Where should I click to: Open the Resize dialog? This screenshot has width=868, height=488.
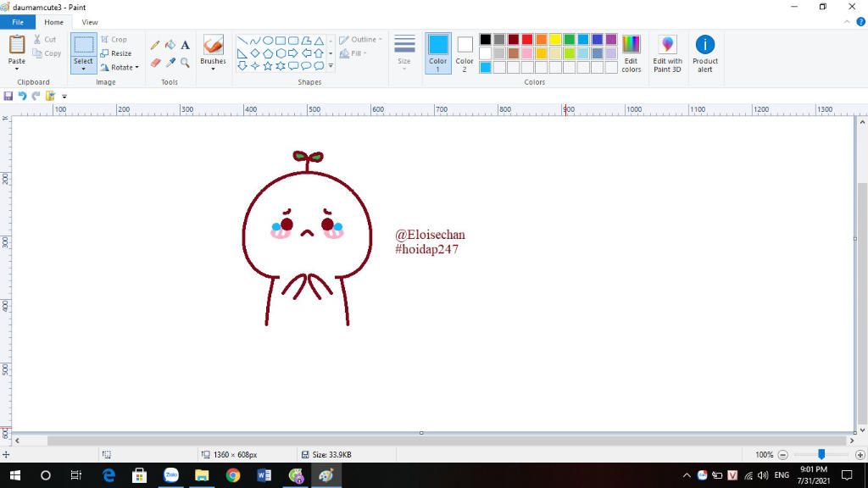116,53
